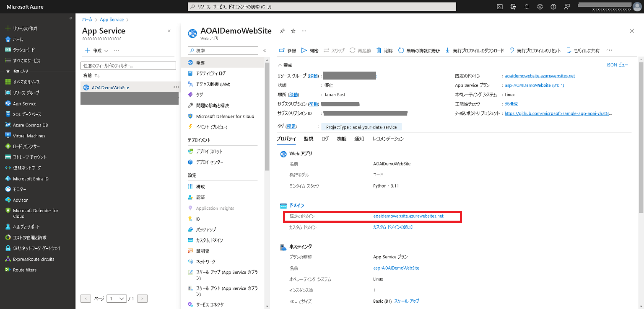Click the user account avatar
This screenshot has width=644, height=309.
point(637,7)
